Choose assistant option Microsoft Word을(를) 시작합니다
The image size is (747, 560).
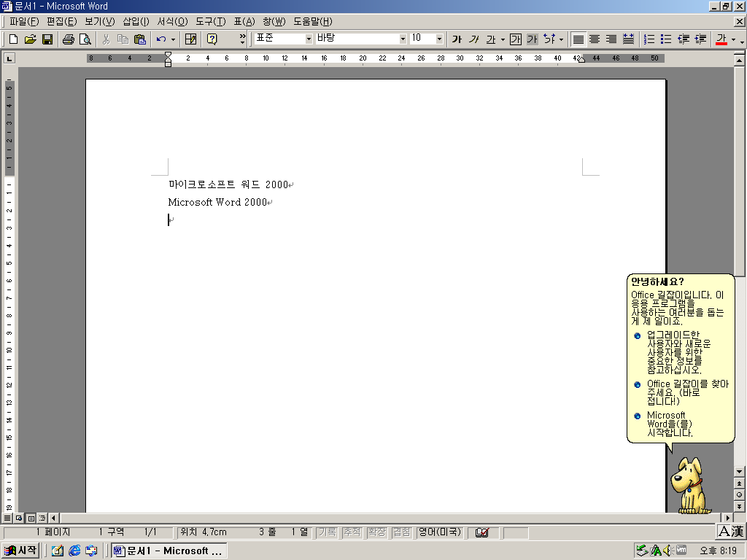(670, 424)
